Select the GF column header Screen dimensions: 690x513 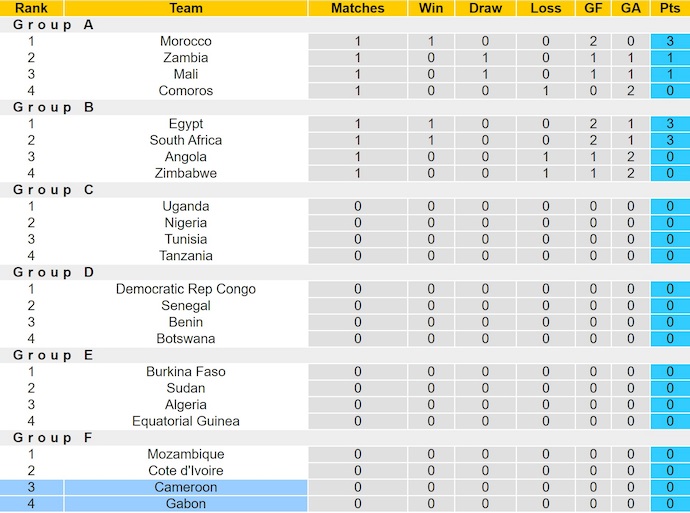(x=593, y=8)
